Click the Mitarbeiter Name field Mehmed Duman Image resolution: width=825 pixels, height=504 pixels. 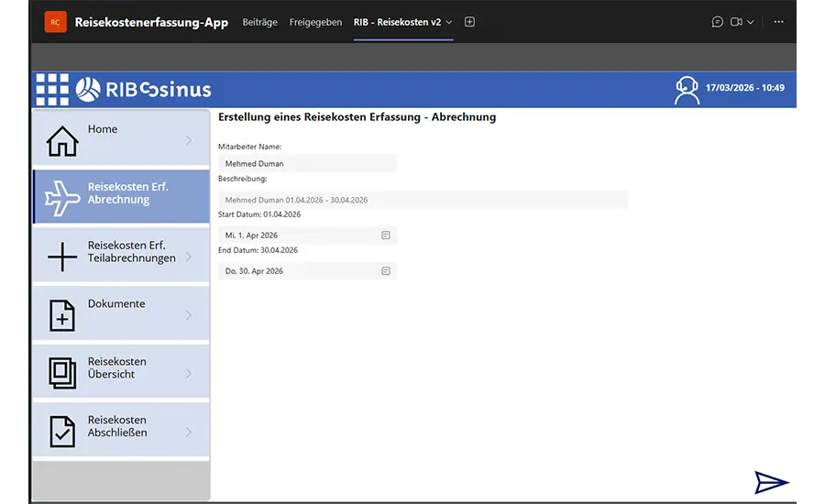point(307,164)
